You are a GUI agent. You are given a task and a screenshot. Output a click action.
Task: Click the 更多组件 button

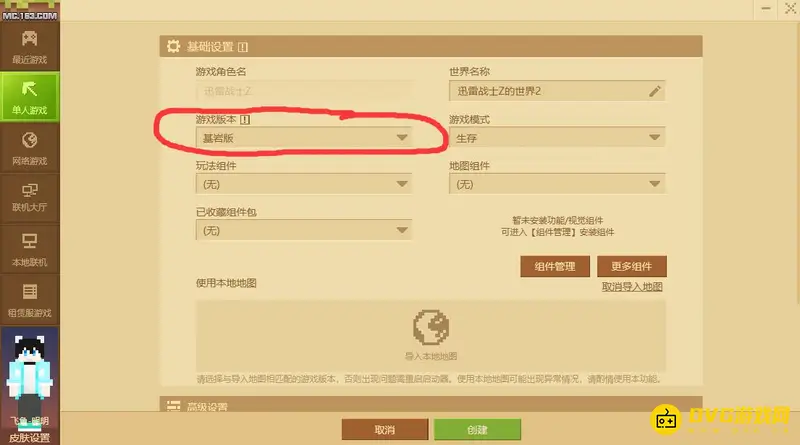(632, 266)
